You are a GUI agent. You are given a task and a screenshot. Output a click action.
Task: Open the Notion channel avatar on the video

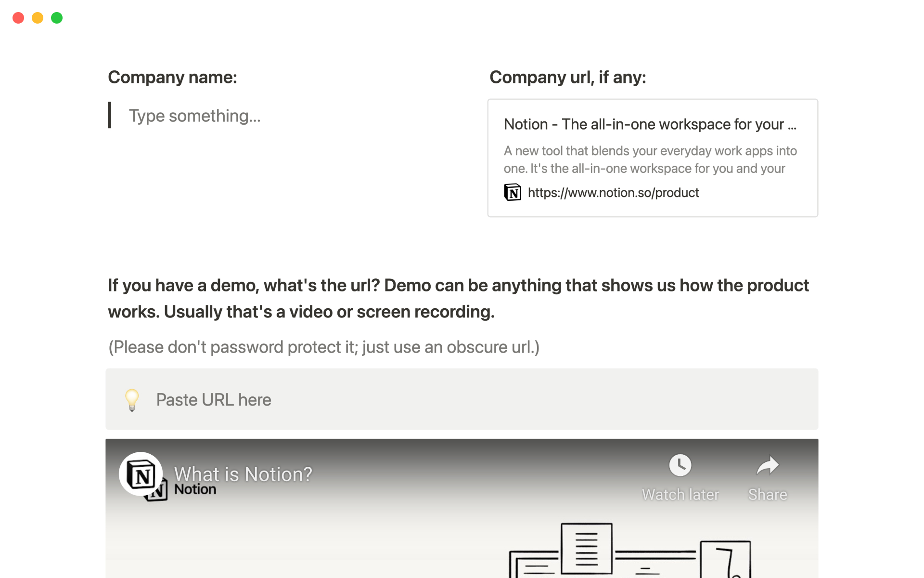pos(141,474)
